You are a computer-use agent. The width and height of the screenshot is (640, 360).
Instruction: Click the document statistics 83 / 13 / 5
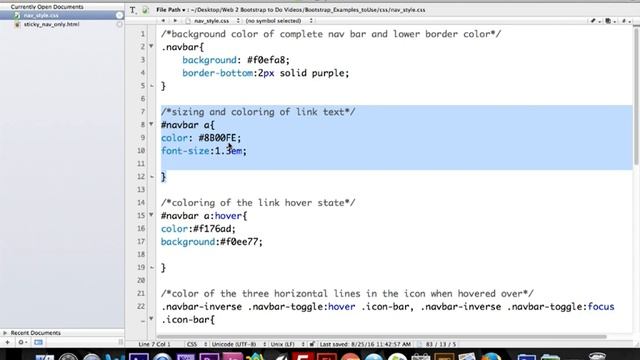pyautogui.click(x=441, y=344)
